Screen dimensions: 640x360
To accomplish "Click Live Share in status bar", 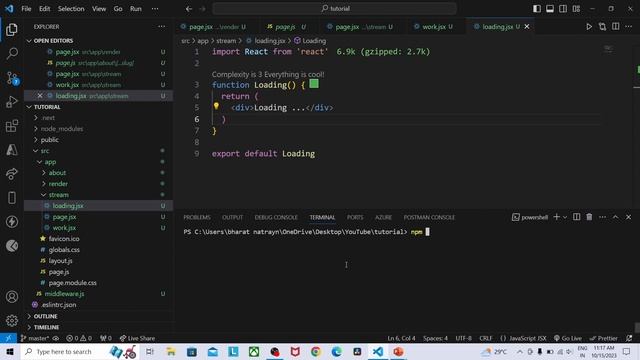I will (137, 338).
